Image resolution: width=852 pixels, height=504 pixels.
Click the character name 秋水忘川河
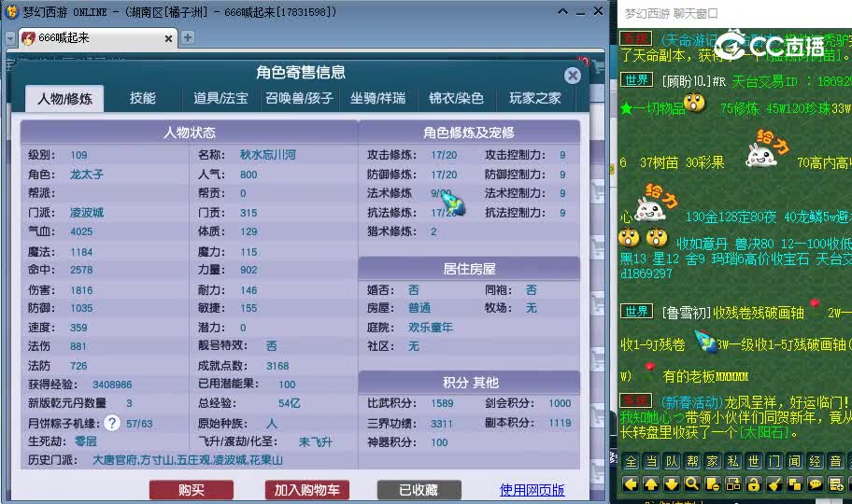(268, 155)
